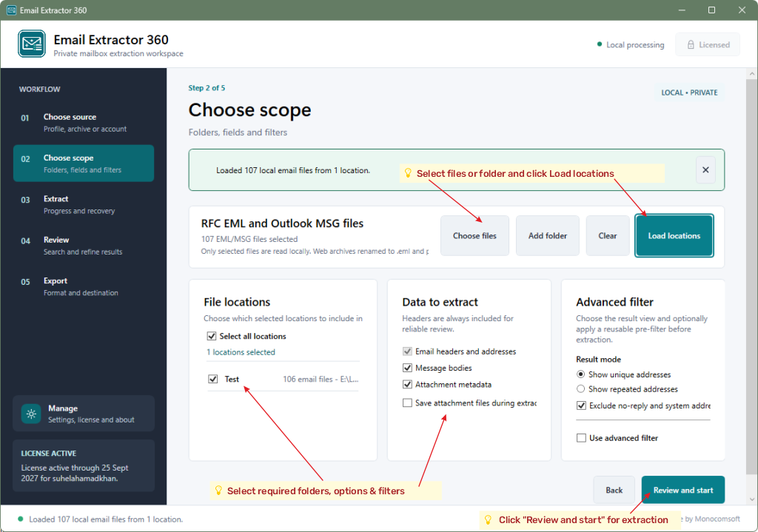This screenshot has width=758, height=532.
Task: Enable Save attachment files during extraction
Action: [408, 403]
